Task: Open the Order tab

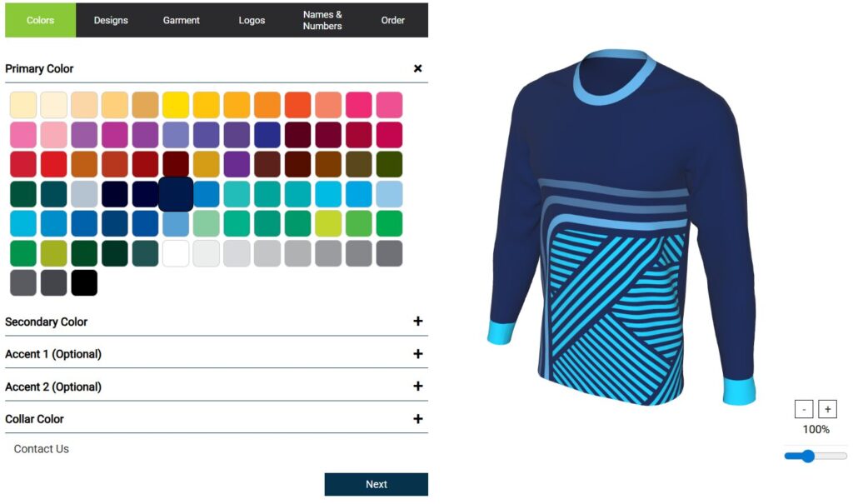Action: [x=393, y=20]
